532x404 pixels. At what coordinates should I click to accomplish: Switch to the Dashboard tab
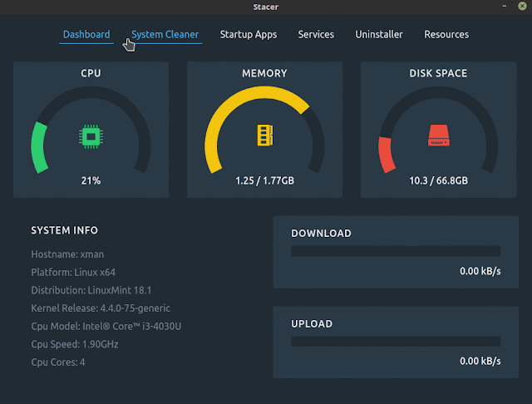pyautogui.click(x=86, y=35)
